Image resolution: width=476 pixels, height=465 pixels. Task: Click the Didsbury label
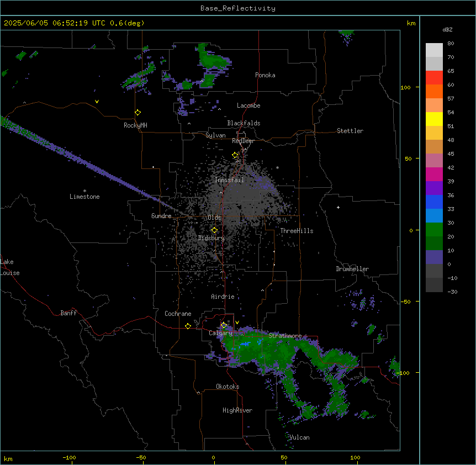pyautogui.click(x=211, y=238)
